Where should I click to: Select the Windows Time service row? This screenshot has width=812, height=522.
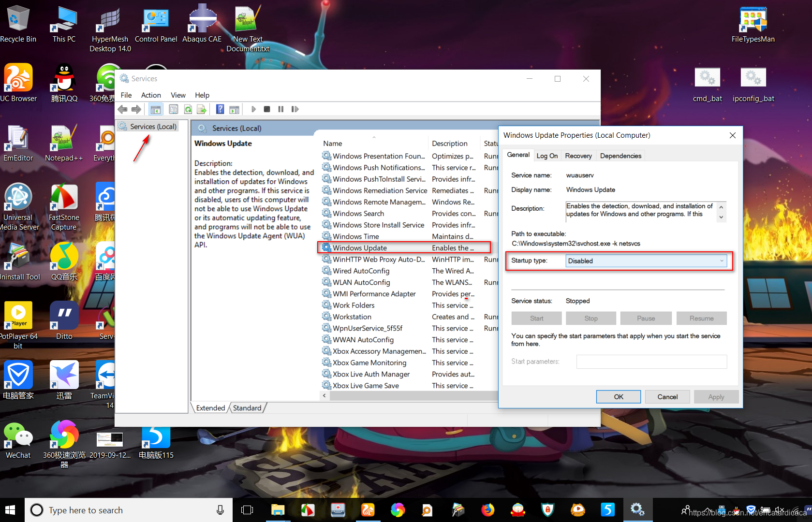[x=410, y=236]
